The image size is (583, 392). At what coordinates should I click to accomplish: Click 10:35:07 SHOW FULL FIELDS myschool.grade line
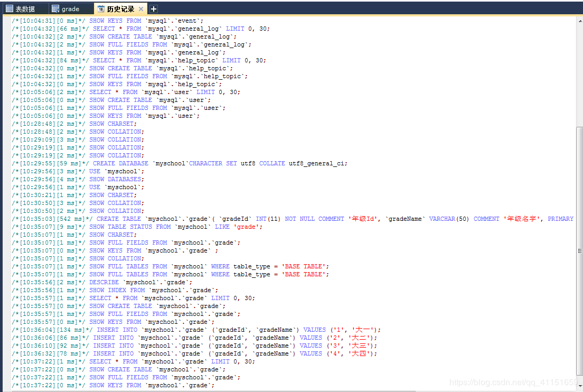126,243
